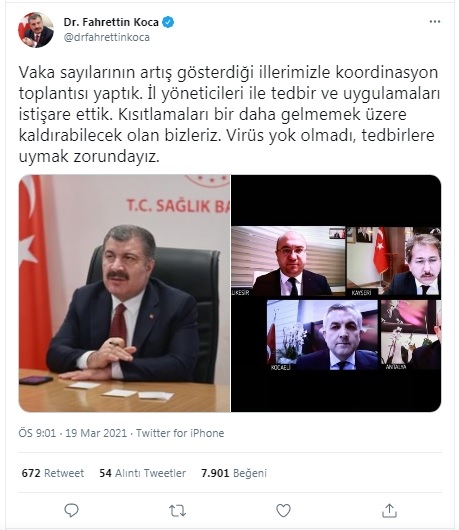Open the share upload icon
Screen dimensions: 459x530
tap(389, 510)
